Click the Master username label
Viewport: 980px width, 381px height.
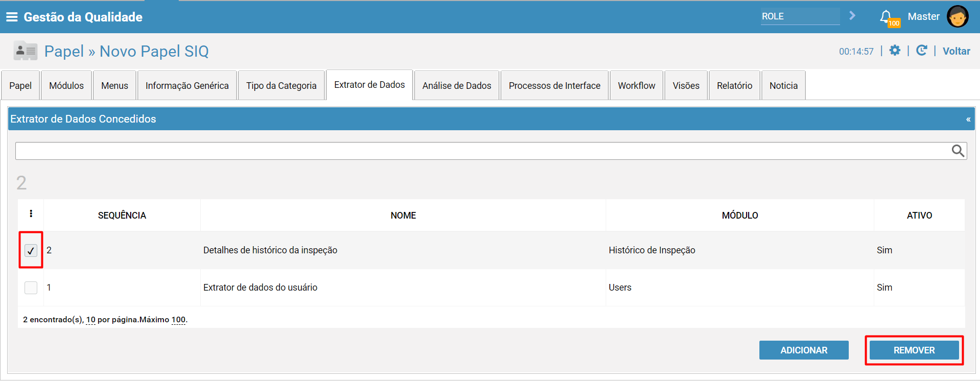pyautogui.click(x=923, y=16)
